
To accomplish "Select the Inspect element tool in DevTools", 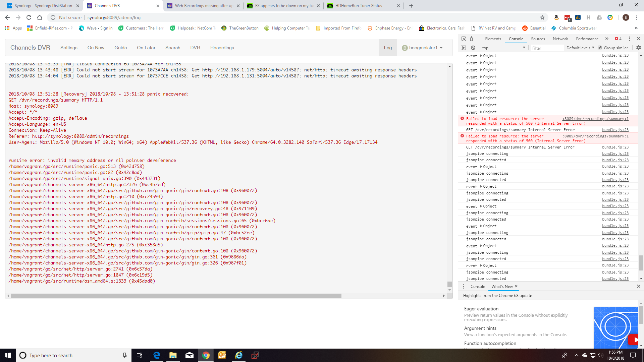I will [464, 39].
